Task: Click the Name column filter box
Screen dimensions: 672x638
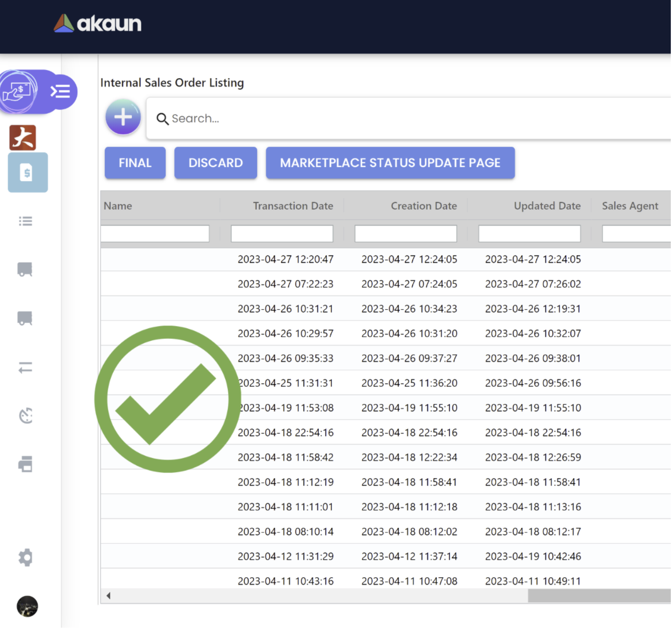Action: pos(155,234)
